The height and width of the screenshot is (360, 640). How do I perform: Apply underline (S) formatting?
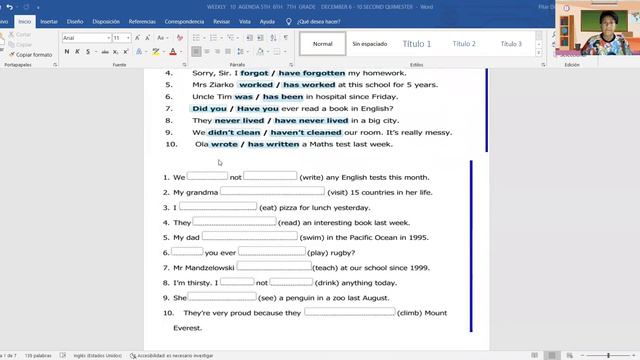pyautogui.click(x=88, y=51)
